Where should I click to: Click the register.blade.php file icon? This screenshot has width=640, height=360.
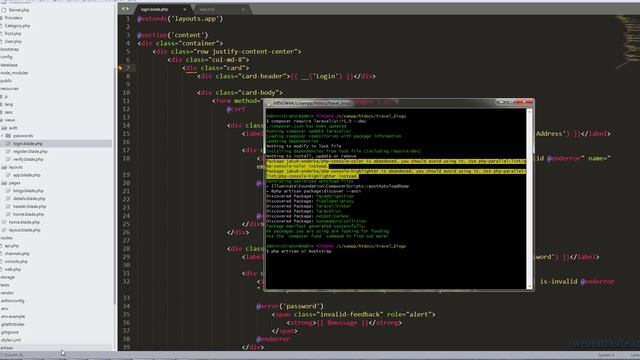click(8, 151)
